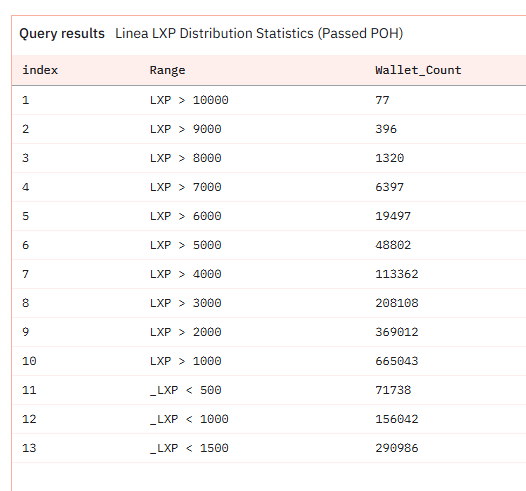
Task: Select wallet count cell '208108'
Action: point(397,303)
